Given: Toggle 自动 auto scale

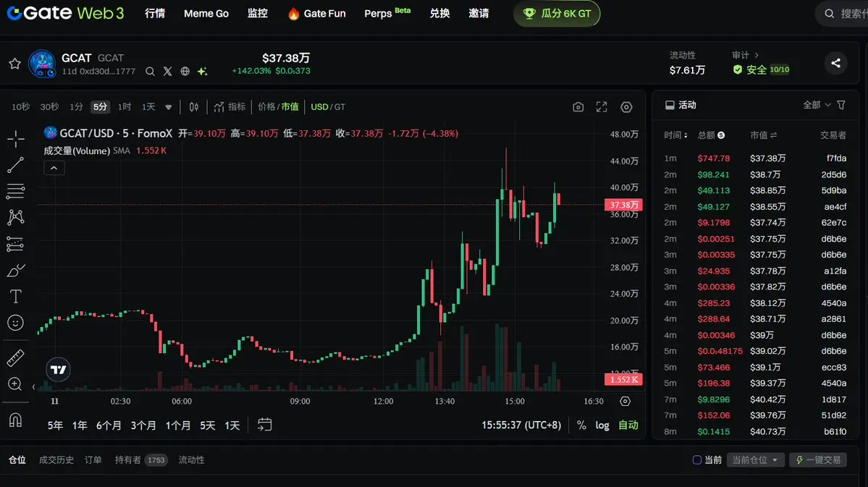Looking at the screenshot, I should tap(628, 425).
